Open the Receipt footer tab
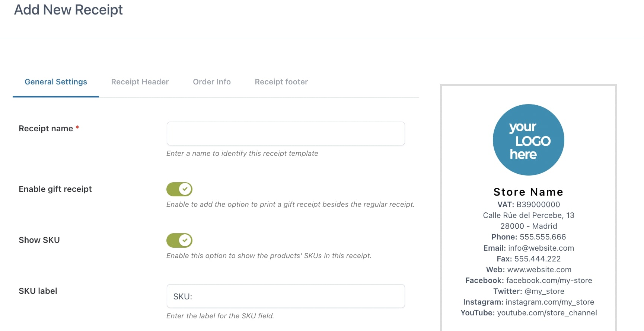 pos(281,82)
